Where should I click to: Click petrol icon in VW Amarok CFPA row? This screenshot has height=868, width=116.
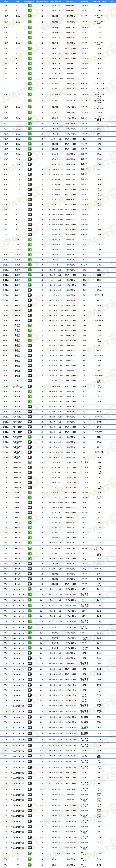click(30, 462)
